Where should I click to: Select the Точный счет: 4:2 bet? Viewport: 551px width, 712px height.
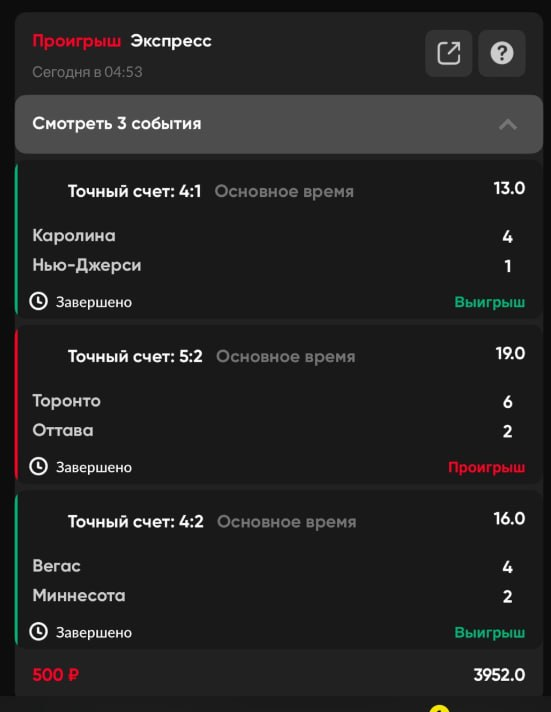(136, 522)
